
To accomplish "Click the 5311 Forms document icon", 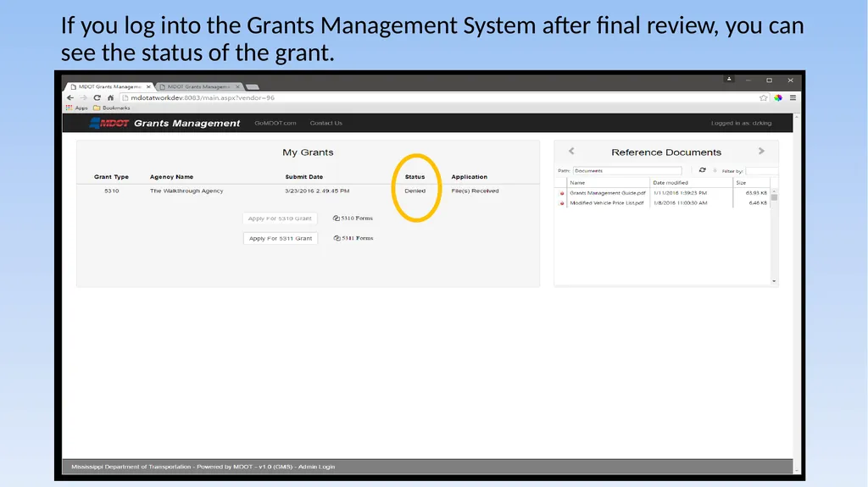I will tap(337, 238).
